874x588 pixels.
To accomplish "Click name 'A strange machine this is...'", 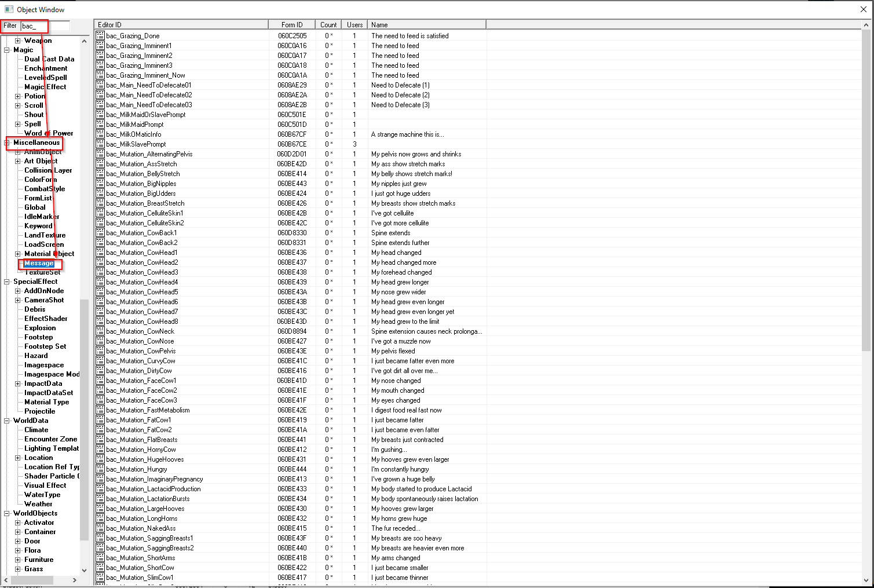I will coord(408,134).
